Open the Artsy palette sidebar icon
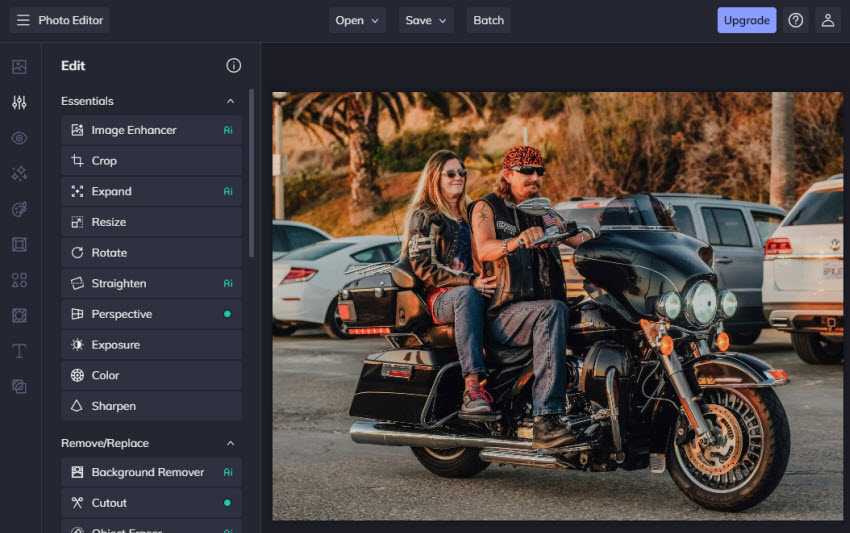 (19, 209)
